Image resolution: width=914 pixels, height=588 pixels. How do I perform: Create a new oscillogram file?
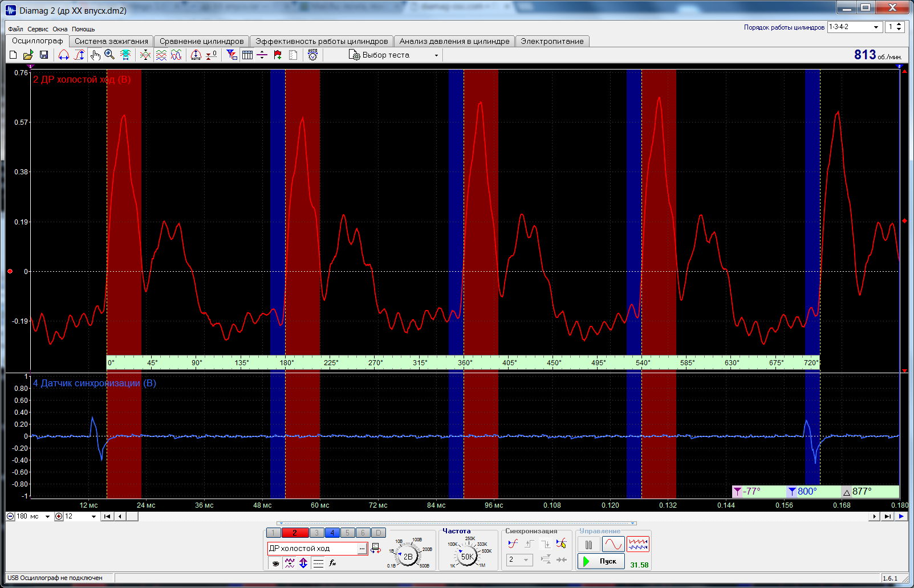coord(13,55)
